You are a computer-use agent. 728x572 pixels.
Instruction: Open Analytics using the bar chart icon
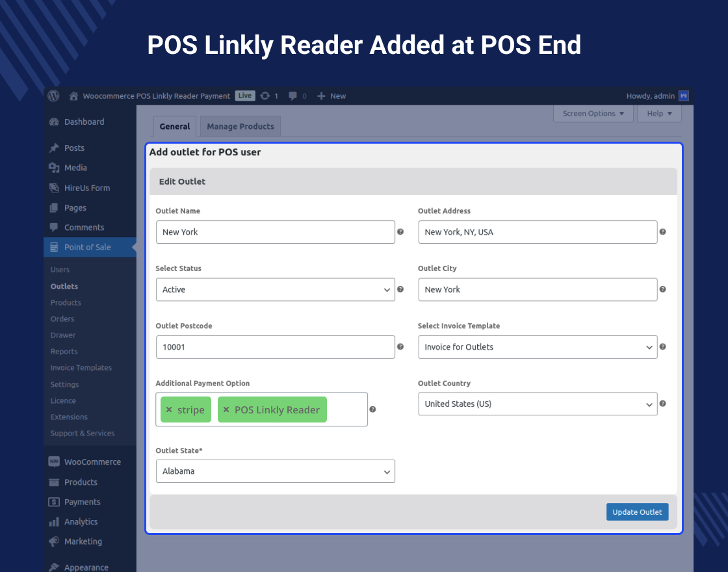point(54,521)
